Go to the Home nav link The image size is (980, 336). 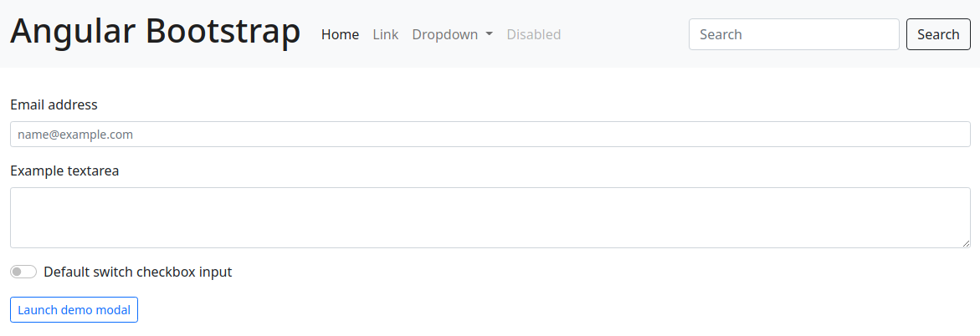tap(340, 34)
